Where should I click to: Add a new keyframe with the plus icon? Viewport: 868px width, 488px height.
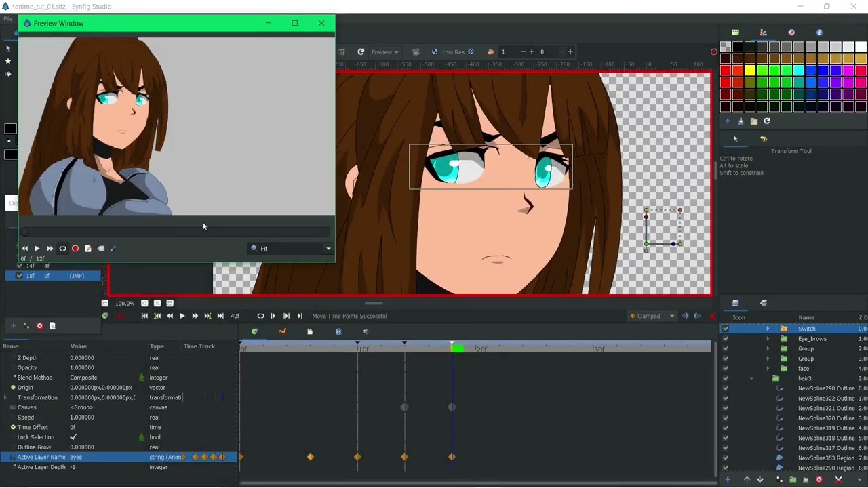13,326
